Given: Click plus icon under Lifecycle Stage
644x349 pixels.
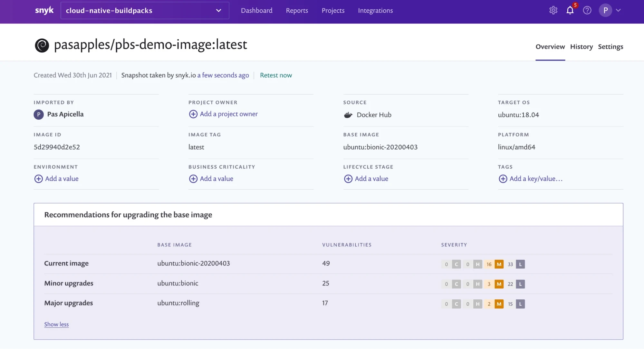Looking at the screenshot, I should 348,179.
